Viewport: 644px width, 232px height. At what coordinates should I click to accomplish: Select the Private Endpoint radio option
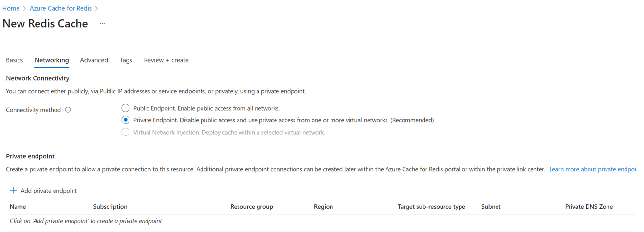(126, 120)
